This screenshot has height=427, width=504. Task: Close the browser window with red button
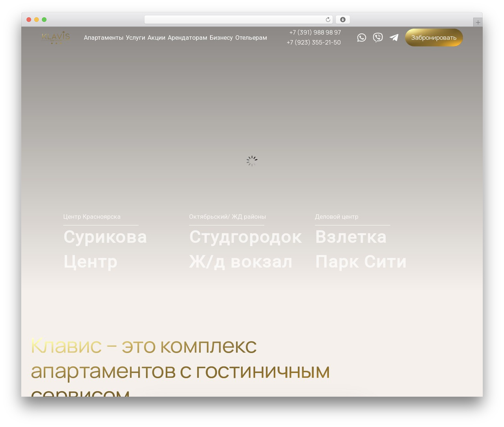tap(29, 20)
